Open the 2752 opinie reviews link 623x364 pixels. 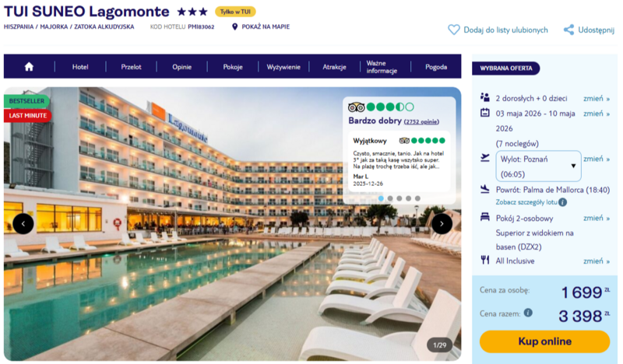click(x=421, y=122)
